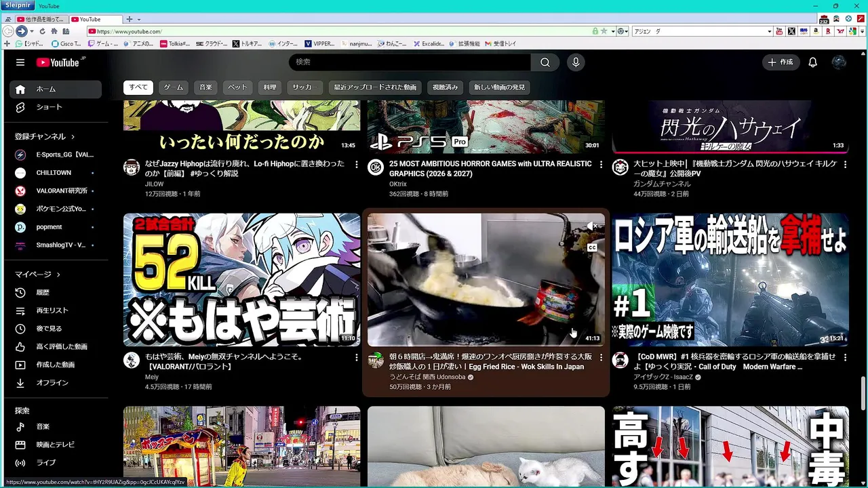
Task: Start voice search with the microphone icon
Action: pos(576,62)
